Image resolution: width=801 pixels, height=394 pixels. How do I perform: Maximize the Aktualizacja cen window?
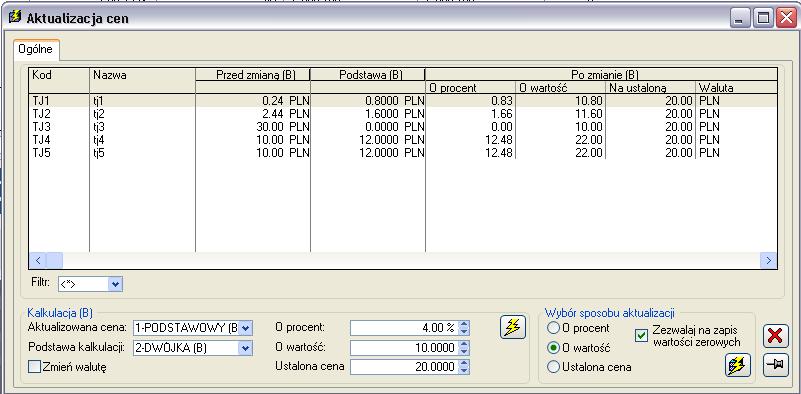[763, 18]
